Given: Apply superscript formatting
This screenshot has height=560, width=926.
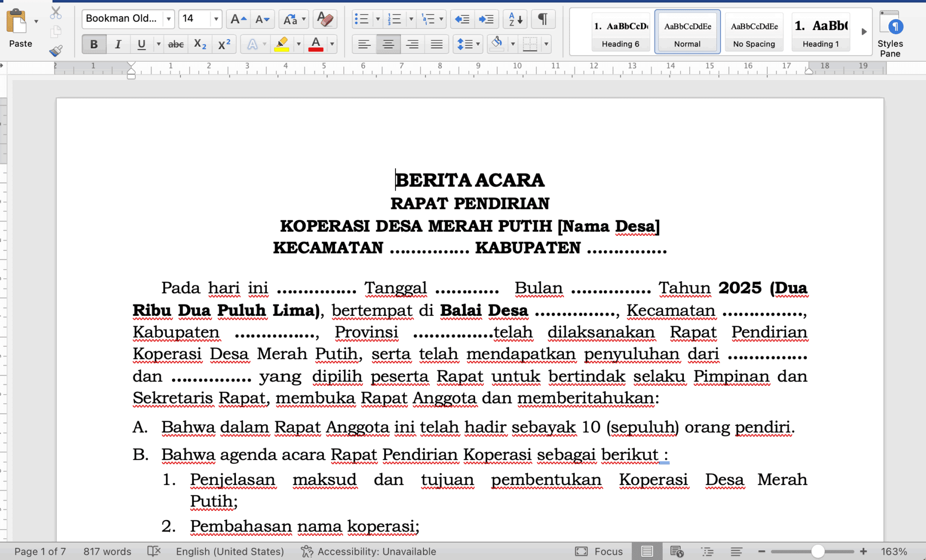Looking at the screenshot, I should click(x=223, y=44).
